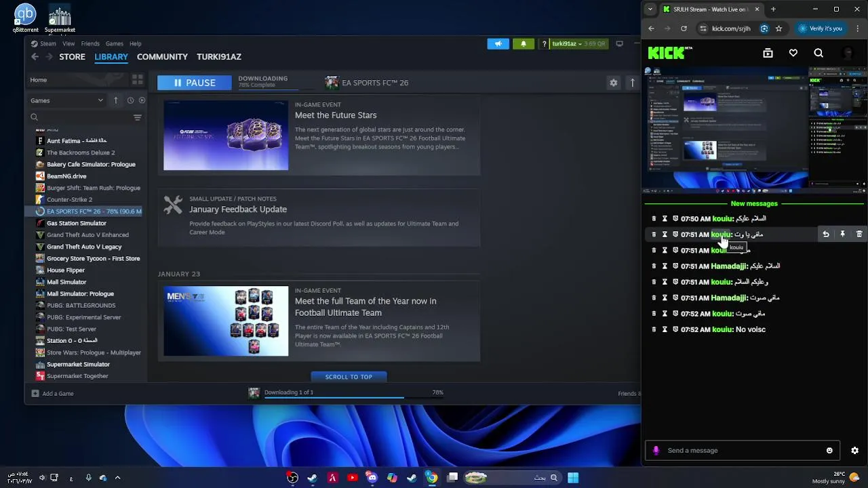Screen dimensions: 868x488
Task: Click the SCROLL TO TOP button
Action: (x=349, y=377)
